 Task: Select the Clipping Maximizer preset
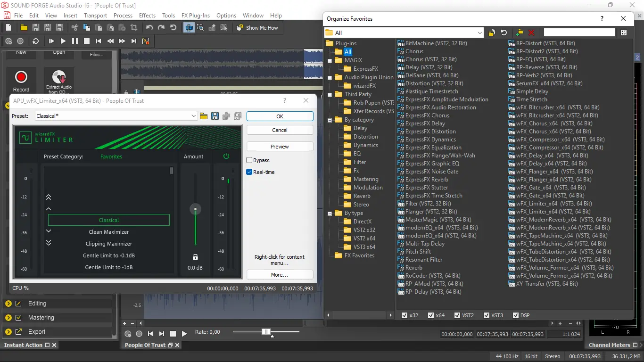(108, 244)
